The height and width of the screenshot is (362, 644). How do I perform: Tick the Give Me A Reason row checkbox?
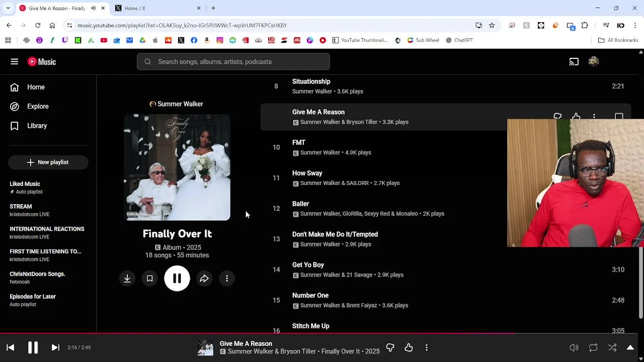619,116
